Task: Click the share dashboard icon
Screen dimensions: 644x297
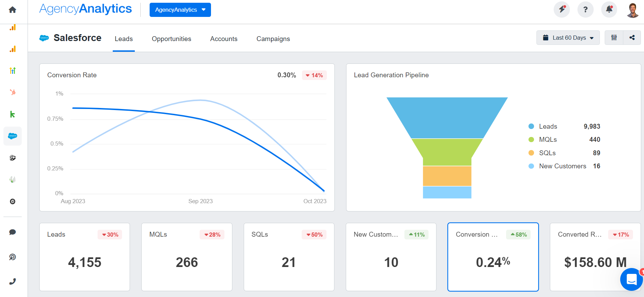Action: (x=632, y=38)
